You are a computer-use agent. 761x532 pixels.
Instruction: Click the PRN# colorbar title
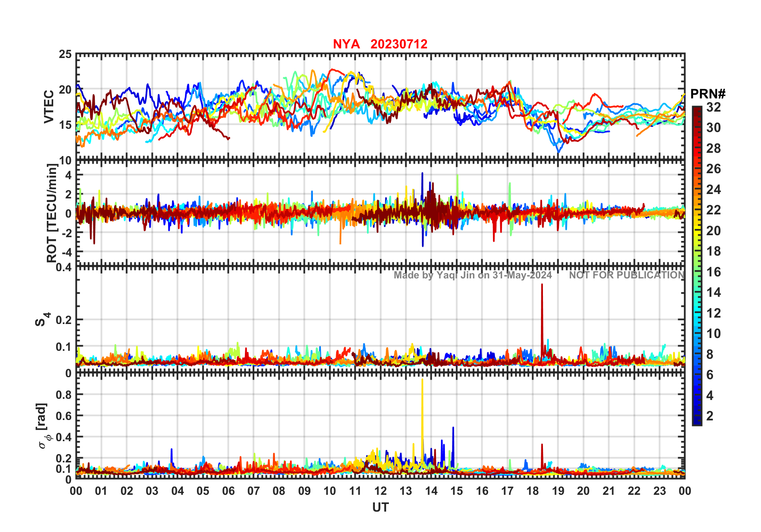point(708,94)
